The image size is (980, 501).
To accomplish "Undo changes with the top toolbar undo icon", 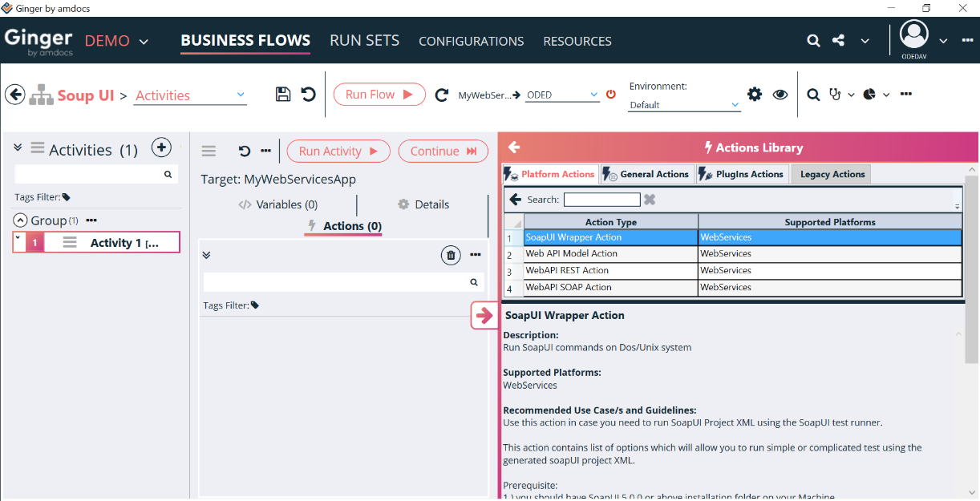I will (309, 95).
